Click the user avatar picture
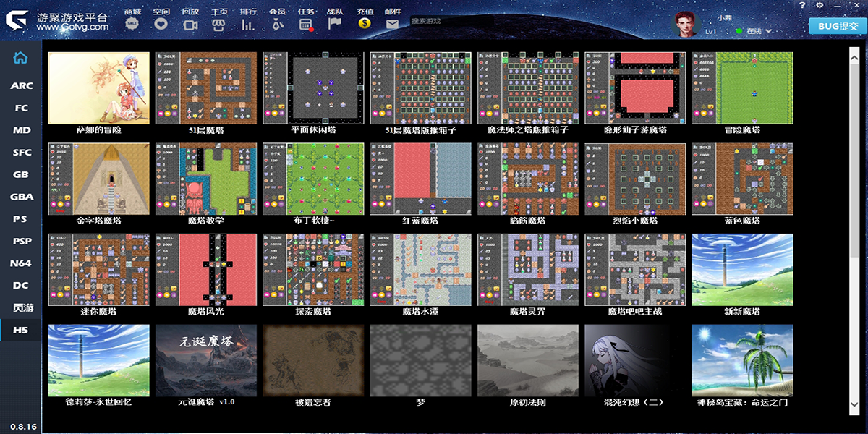The height and width of the screenshot is (434, 868). (x=688, y=25)
